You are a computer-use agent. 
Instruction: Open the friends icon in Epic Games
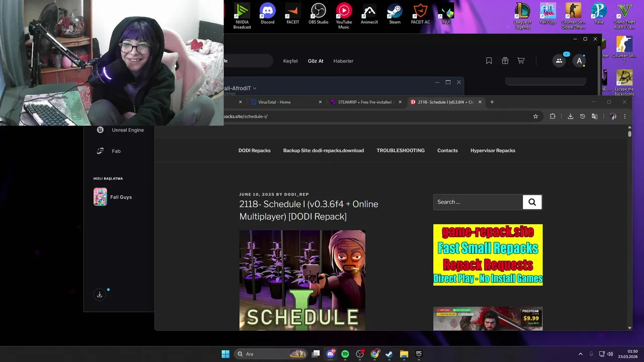tap(559, 61)
